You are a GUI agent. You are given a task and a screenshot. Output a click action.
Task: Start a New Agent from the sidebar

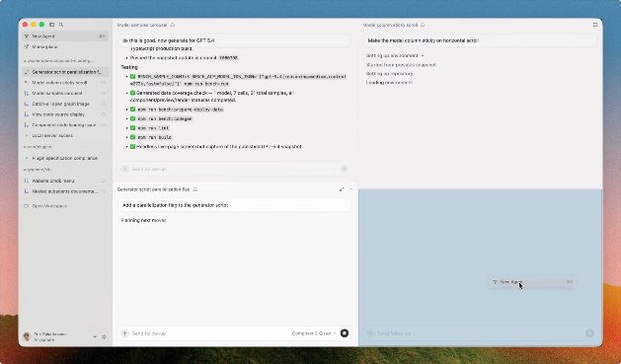(65, 36)
